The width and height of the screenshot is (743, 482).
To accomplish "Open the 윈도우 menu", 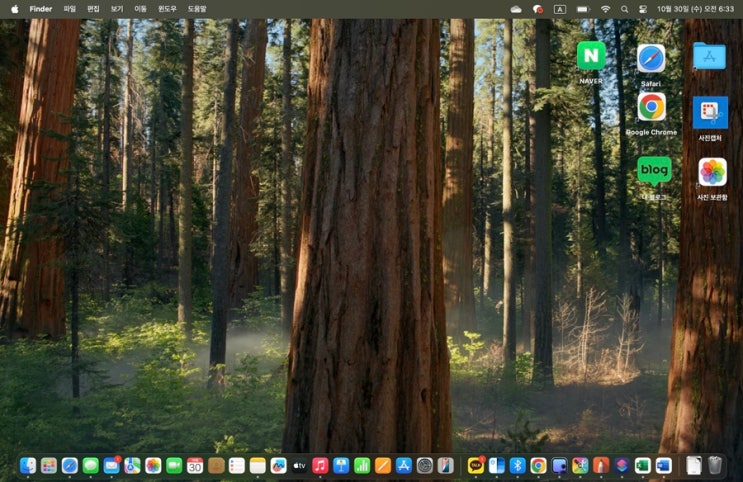I will coord(167,9).
